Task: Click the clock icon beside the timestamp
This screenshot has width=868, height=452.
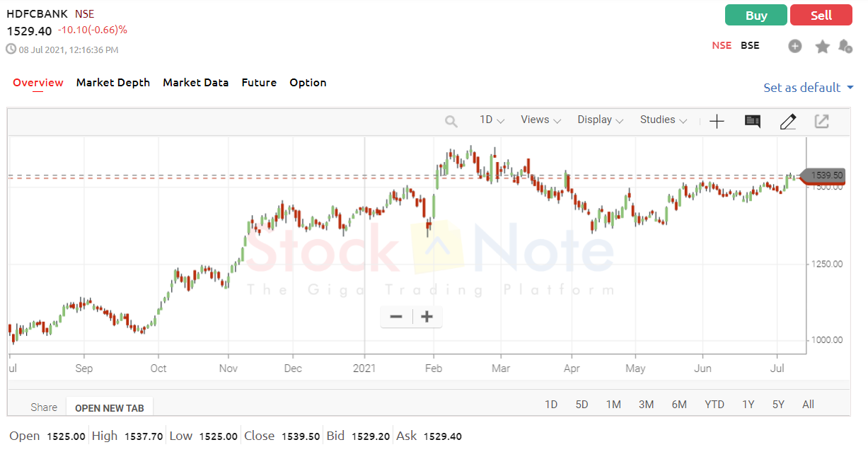Action: click(11, 50)
